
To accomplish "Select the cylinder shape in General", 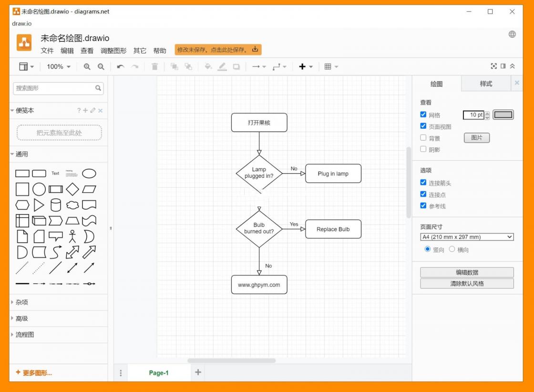I will (55, 205).
